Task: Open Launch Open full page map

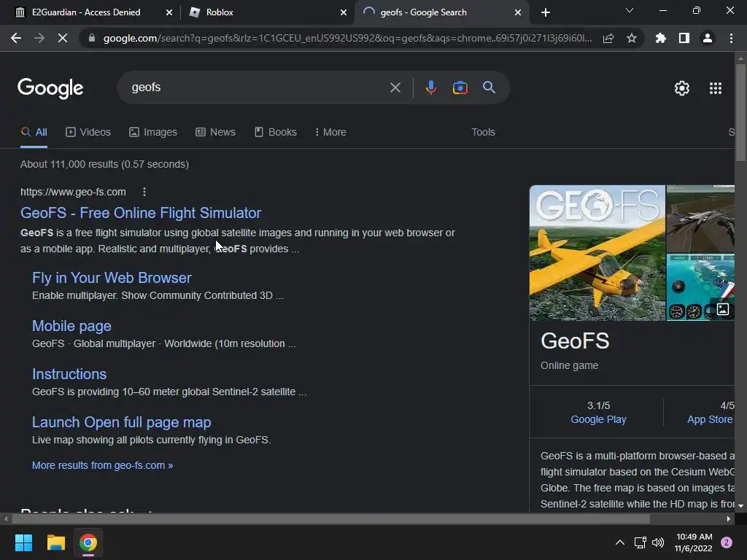Action: point(122,422)
